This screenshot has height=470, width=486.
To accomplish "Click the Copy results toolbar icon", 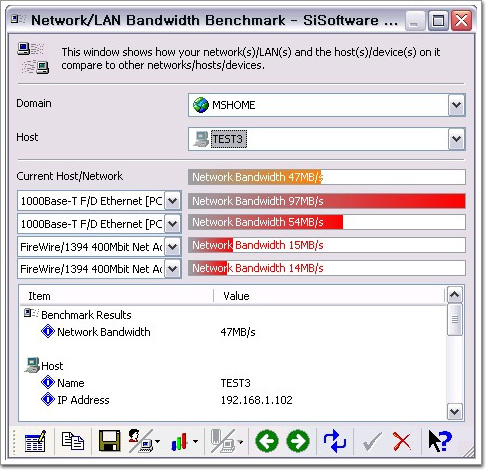I will (x=73, y=441).
